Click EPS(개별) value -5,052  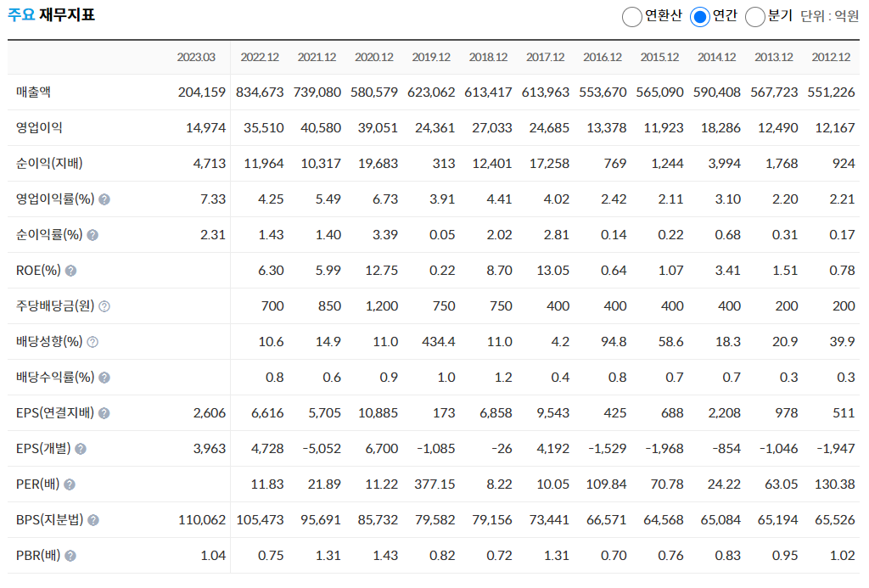click(x=322, y=449)
